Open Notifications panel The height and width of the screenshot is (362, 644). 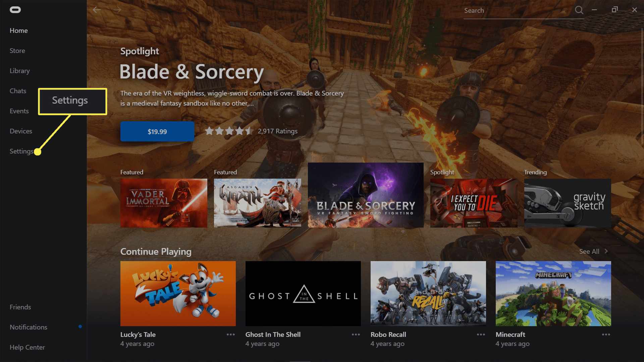pyautogui.click(x=28, y=327)
